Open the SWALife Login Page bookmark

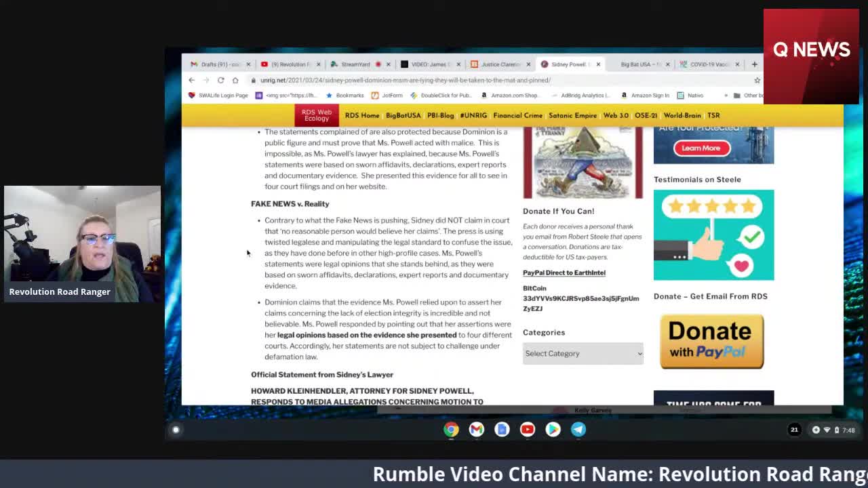tap(218, 96)
